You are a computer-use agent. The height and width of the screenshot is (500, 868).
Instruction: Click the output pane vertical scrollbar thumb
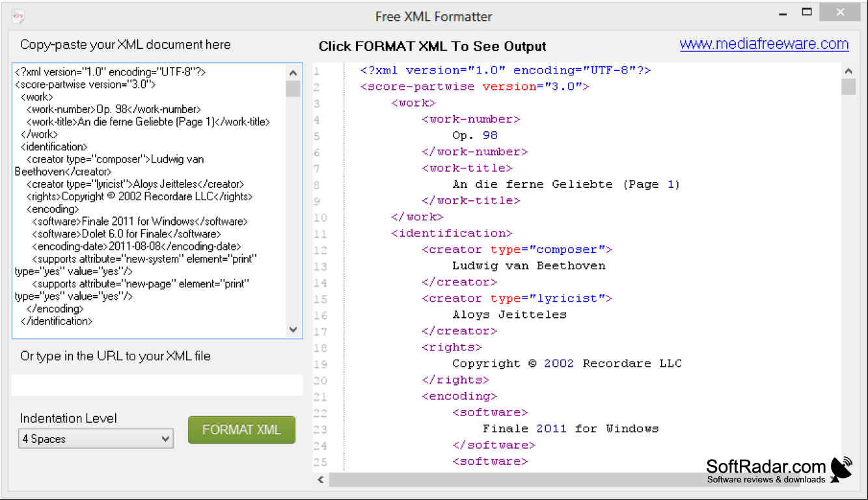pyautogui.click(x=848, y=87)
